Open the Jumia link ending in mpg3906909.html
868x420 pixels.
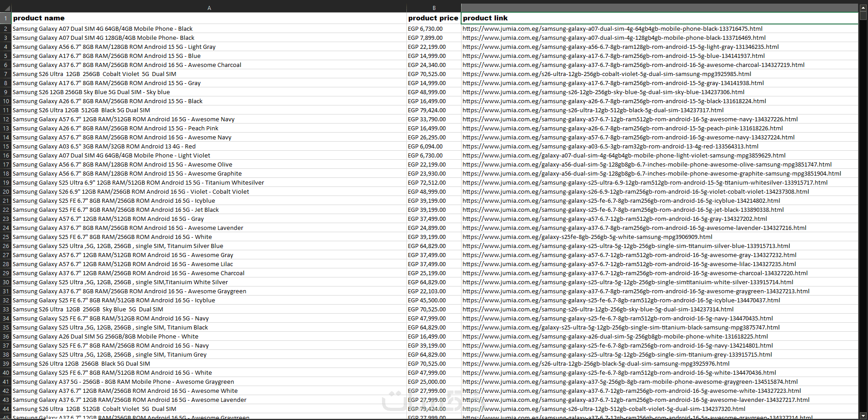pos(587,237)
